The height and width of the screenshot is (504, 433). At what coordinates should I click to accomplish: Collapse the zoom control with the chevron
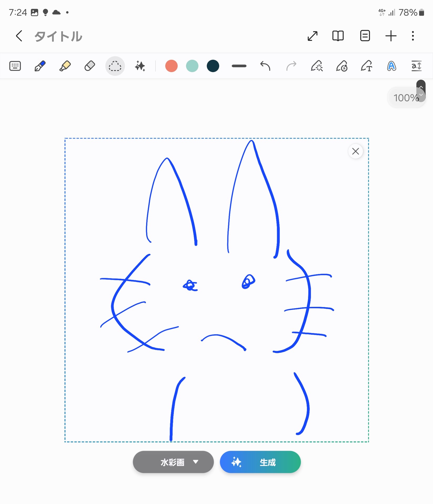pyautogui.click(x=421, y=87)
